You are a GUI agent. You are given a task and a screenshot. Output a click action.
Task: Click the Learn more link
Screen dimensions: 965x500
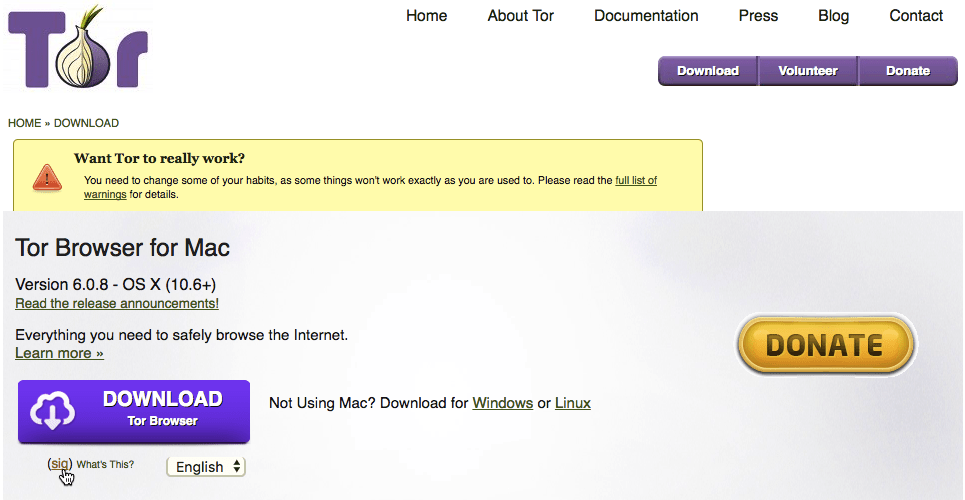click(59, 353)
